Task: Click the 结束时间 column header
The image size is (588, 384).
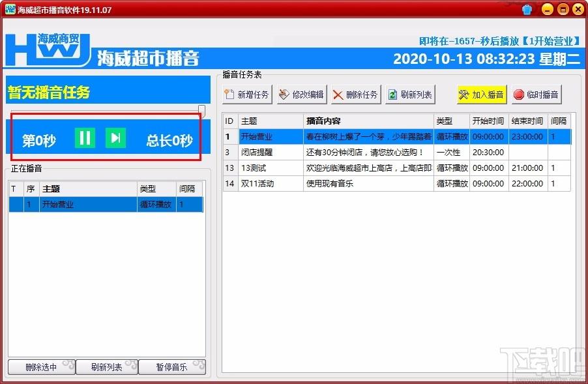Action: (528, 121)
